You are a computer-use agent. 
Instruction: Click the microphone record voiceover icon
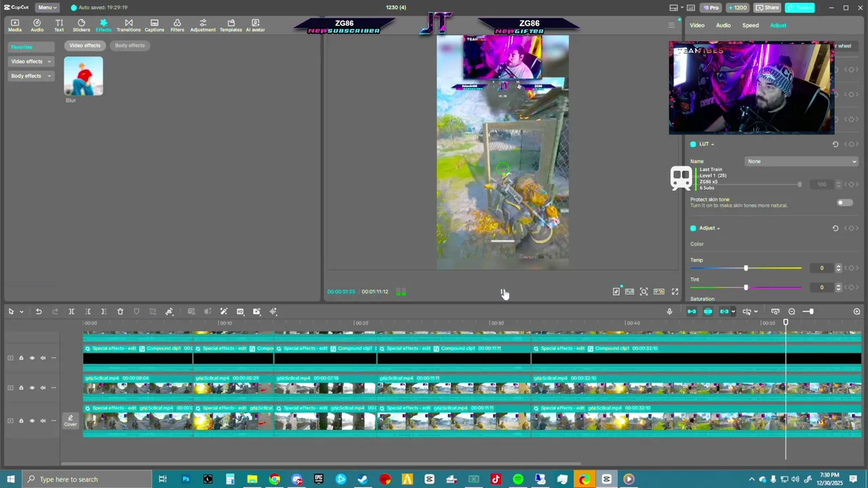click(x=669, y=312)
